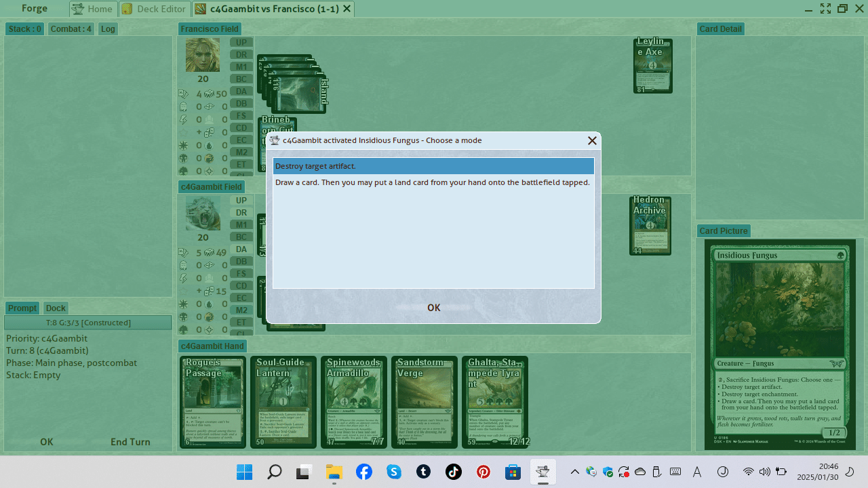Click Francisco's black mana skull symbol
The height and width of the screenshot is (488, 868).
[x=183, y=158]
